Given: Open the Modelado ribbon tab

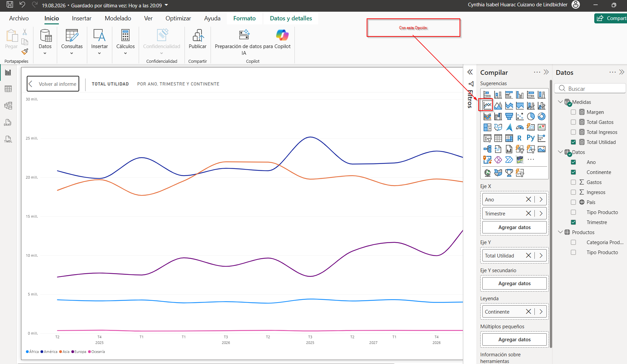Looking at the screenshot, I should point(118,18).
